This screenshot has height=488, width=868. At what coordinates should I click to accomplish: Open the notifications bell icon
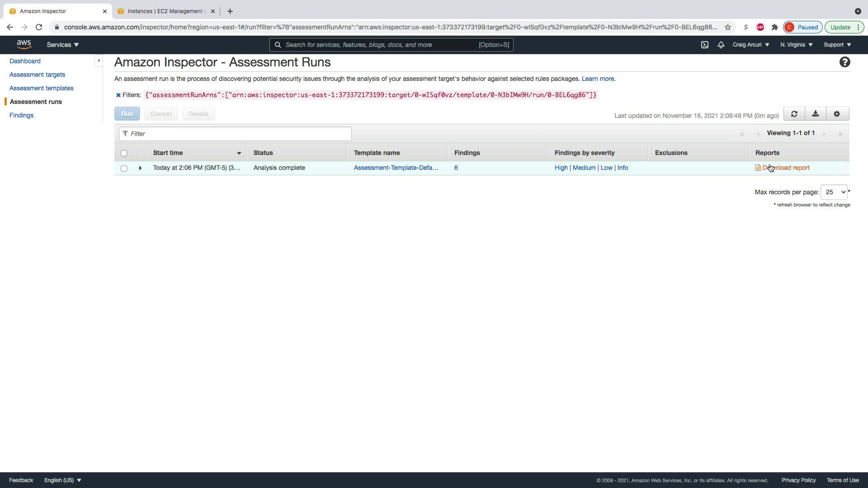(x=721, y=45)
